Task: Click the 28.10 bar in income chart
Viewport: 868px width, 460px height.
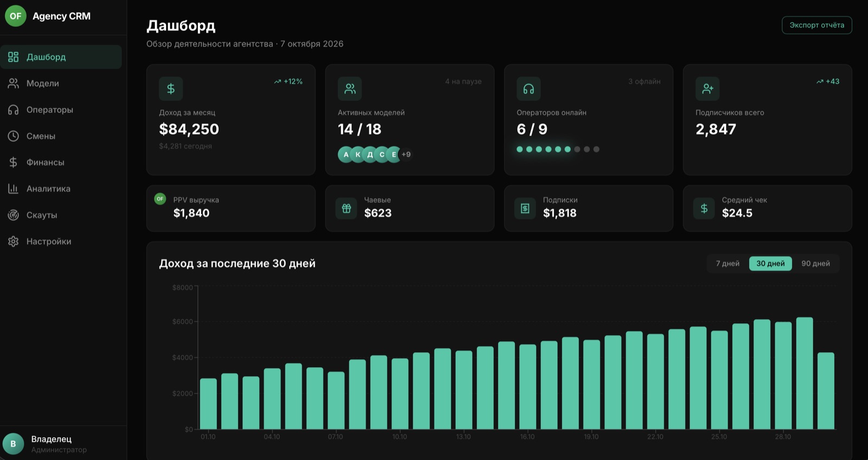Action: (783, 375)
